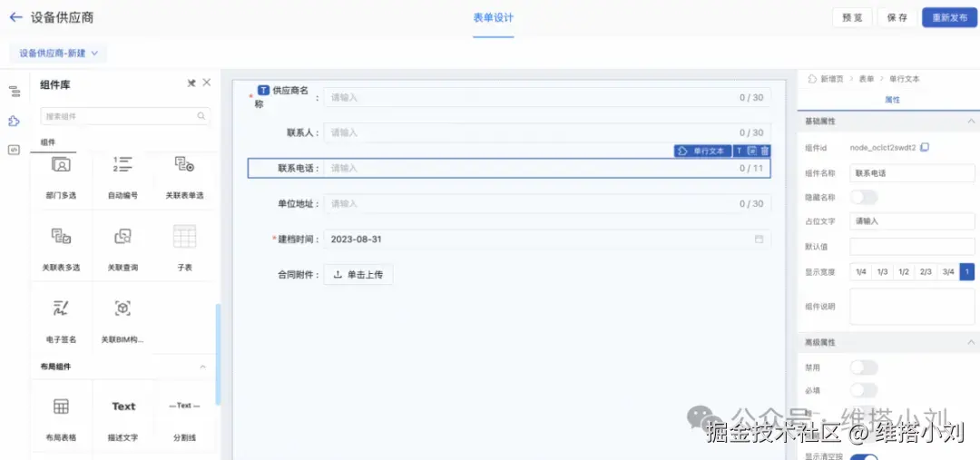This screenshot has height=460, width=980.
Task: Collapse the 高级属性 section
Action: click(x=970, y=342)
